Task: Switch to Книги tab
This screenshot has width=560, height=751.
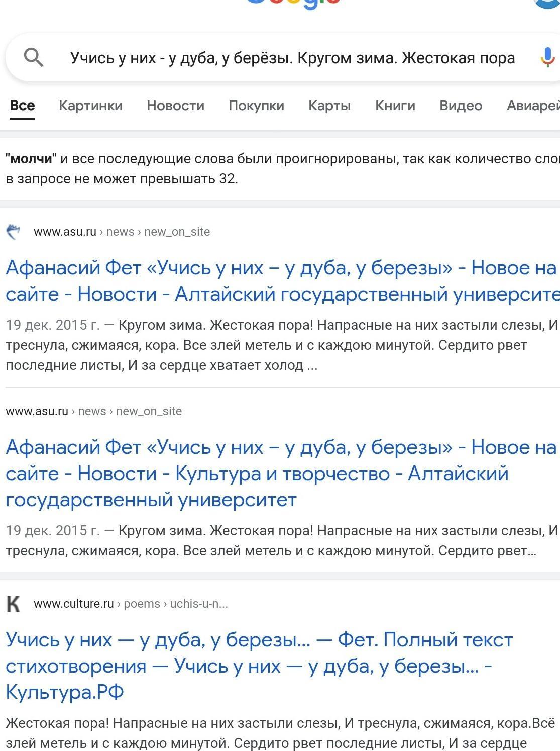Action: [x=395, y=106]
